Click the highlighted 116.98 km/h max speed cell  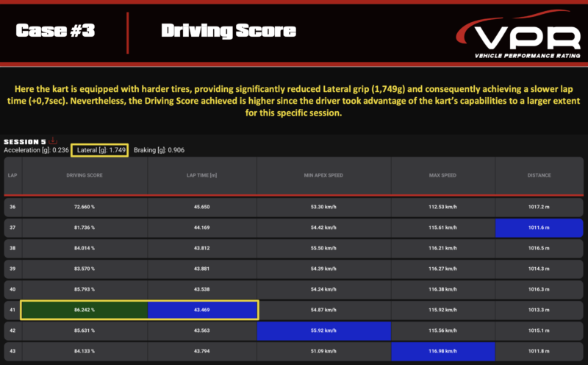[x=443, y=351]
